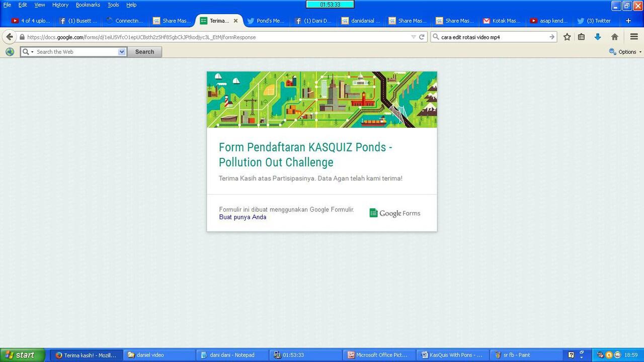Show bookmarks list icon in toolbar
Viewport: 644px width, 362px height.
[x=582, y=37]
